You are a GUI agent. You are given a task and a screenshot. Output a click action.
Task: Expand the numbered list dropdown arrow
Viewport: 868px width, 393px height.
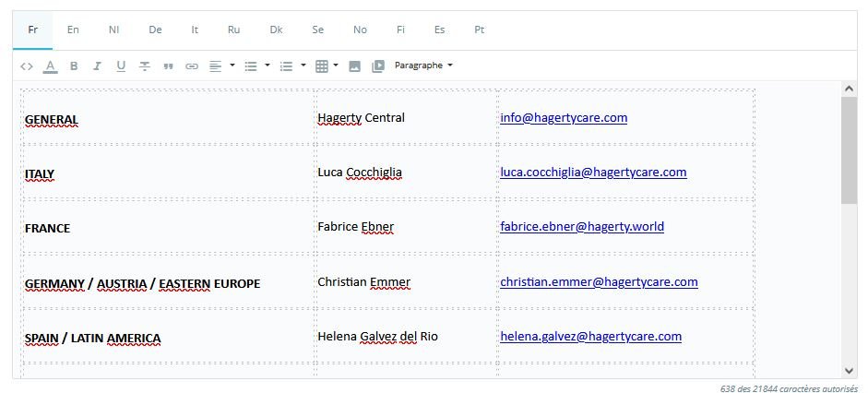pos(303,65)
